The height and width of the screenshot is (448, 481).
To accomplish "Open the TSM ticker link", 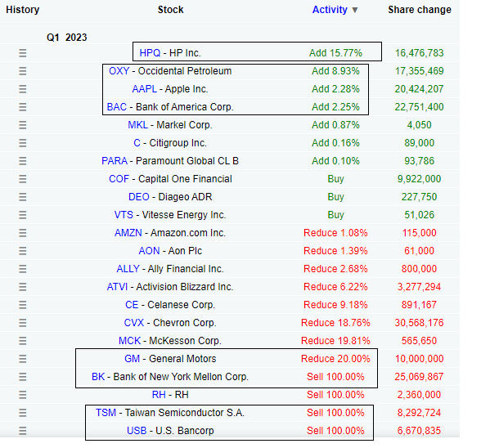I will [x=106, y=413].
